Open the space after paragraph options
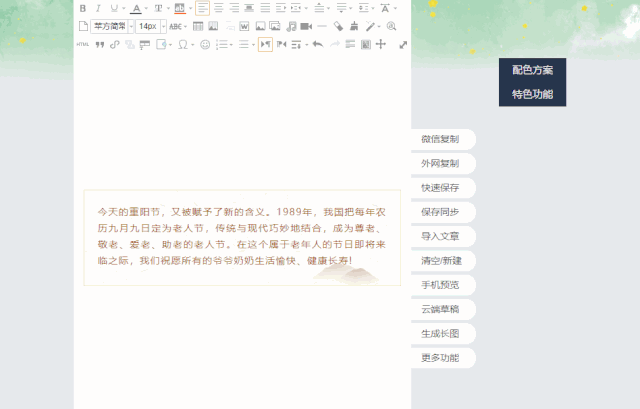The height and width of the screenshot is (409, 640). [344, 8]
